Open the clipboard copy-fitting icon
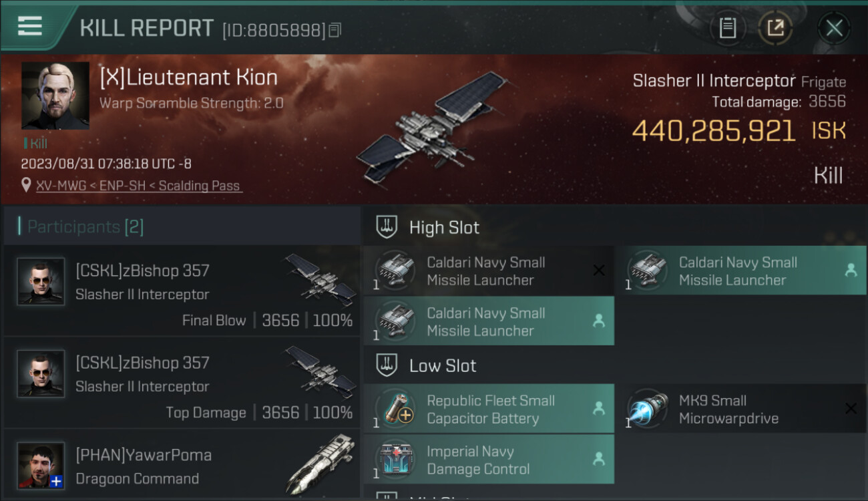The image size is (868, 501). [x=728, y=28]
